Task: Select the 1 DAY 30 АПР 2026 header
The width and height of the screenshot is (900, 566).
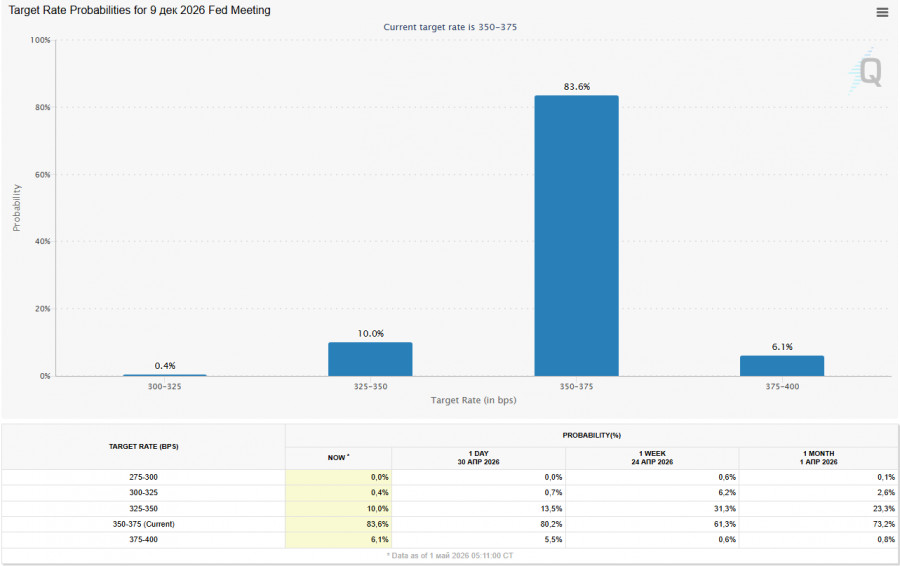Action: 478,458
